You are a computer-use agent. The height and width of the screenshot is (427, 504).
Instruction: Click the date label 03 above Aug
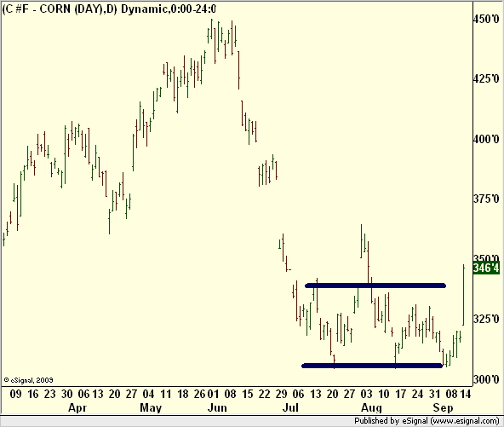click(366, 394)
